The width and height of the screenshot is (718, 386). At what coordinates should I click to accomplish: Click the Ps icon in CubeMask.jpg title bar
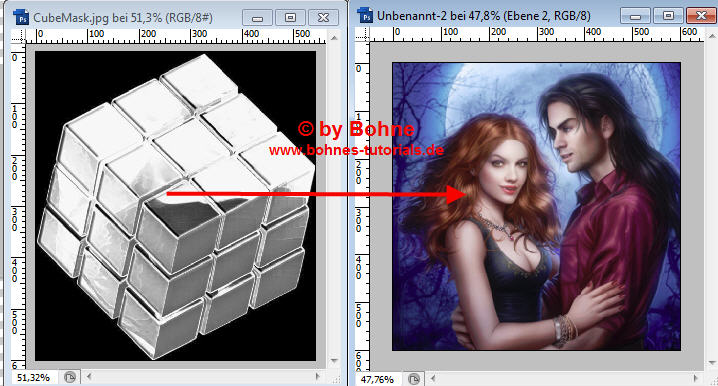21,17
